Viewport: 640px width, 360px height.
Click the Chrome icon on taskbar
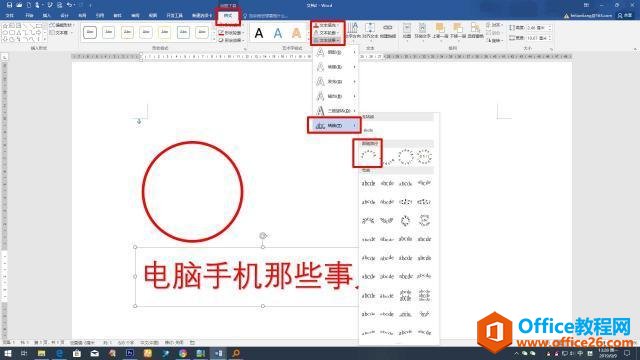click(183, 353)
